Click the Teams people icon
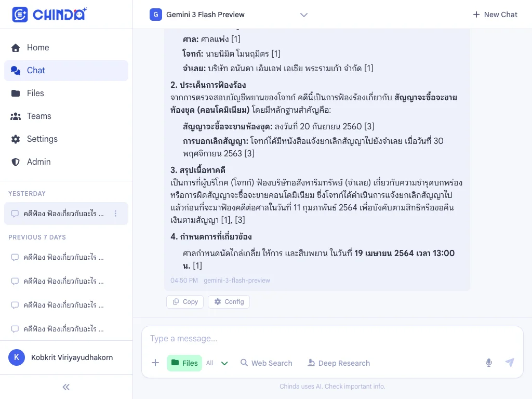The width and height of the screenshot is (532, 399). pyautogui.click(x=16, y=116)
